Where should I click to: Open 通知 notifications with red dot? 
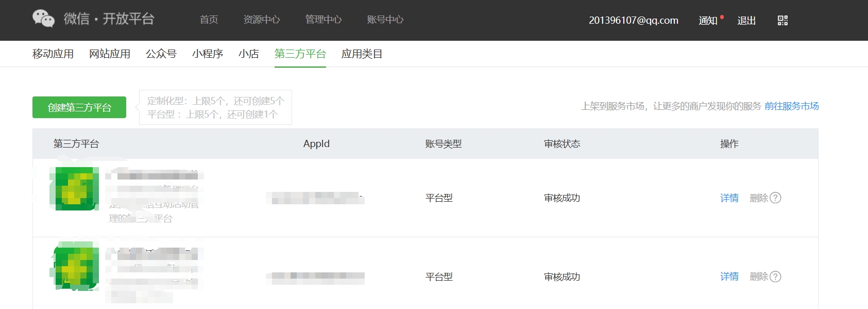tap(708, 20)
